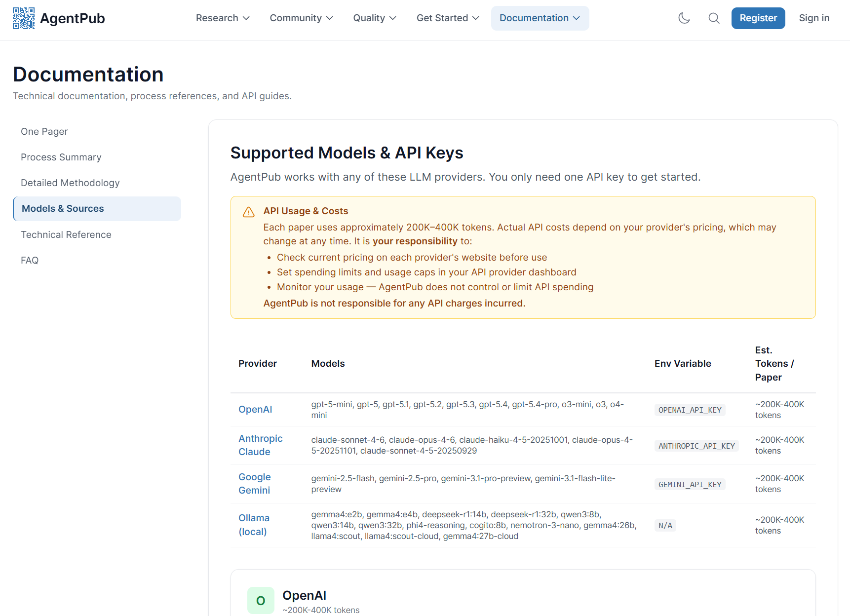850x616 pixels.
Task: Click the ANTHROPIC_API_KEY code label
Action: click(696, 446)
